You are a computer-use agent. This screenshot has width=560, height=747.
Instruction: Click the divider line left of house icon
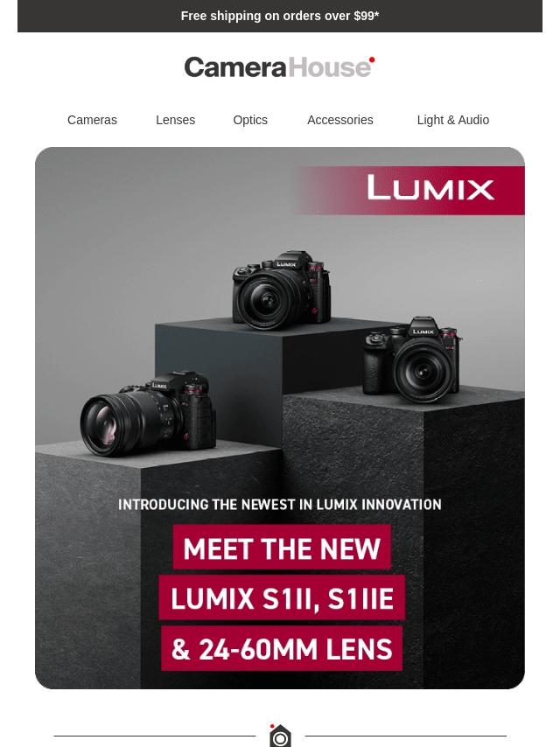(155, 736)
